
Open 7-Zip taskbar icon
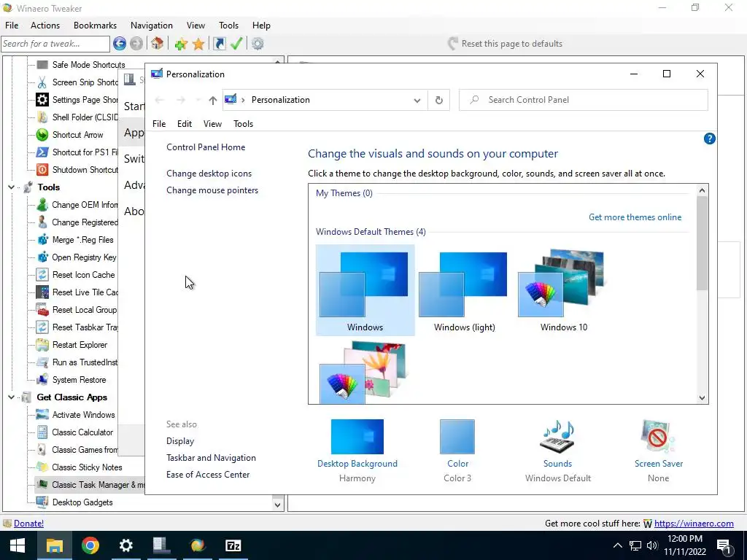click(x=233, y=545)
